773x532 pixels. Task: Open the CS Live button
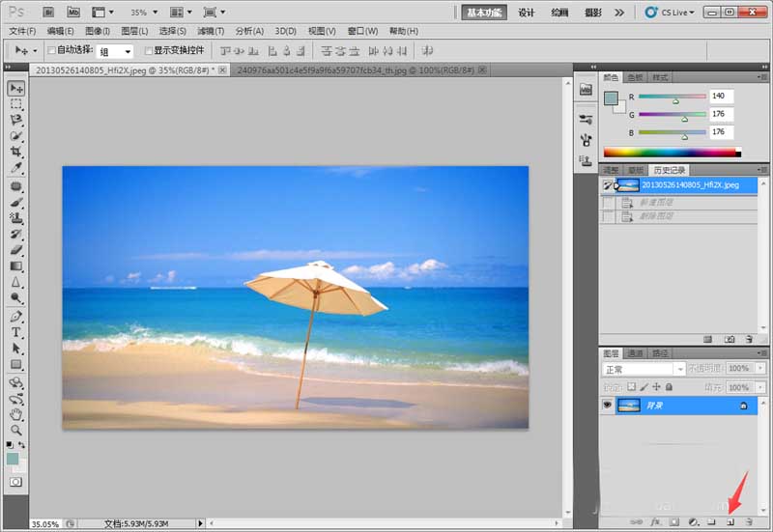coord(670,13)
